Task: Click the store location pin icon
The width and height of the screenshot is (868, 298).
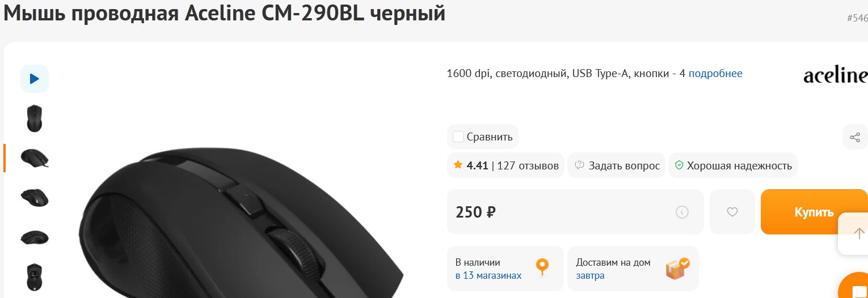Action: click(542, 267)
